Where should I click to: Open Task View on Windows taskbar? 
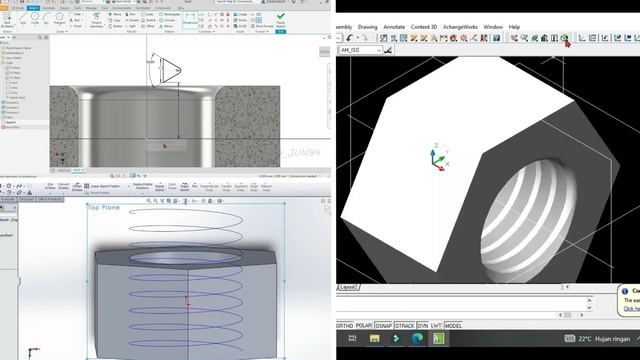pyautogui.click(x=353, y=338)
